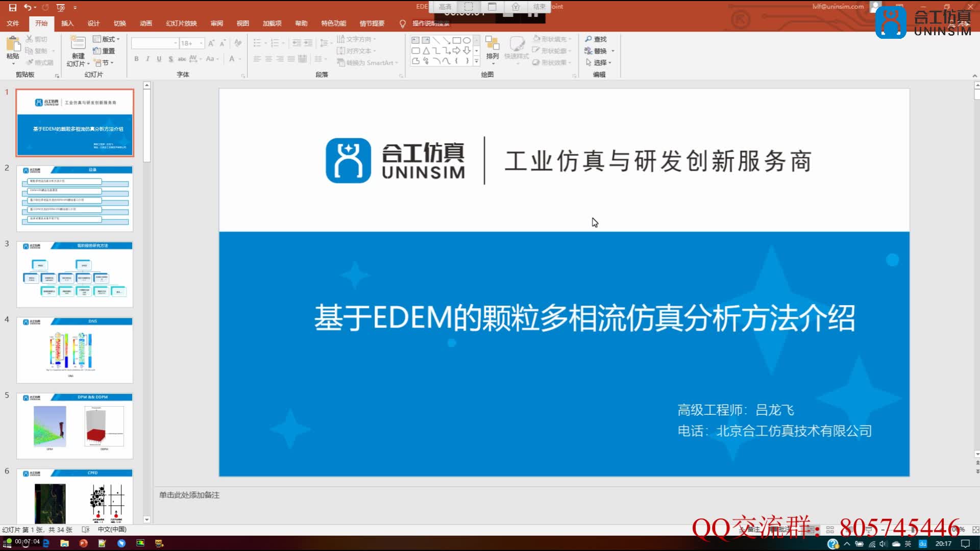The height and width of the screenshot is (551, 980).
Task: Toggle text shadow S button
Action: pyautogui.click(x=170, y=59)
